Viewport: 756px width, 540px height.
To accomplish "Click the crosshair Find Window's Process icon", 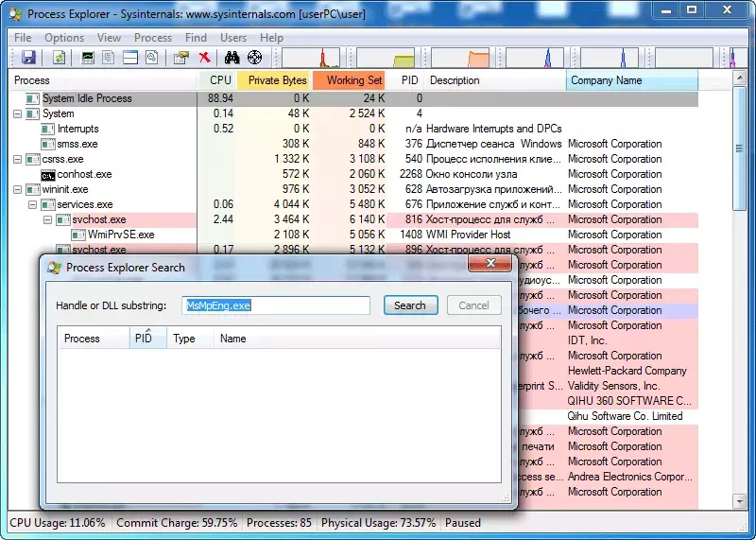I will point(254,58).
